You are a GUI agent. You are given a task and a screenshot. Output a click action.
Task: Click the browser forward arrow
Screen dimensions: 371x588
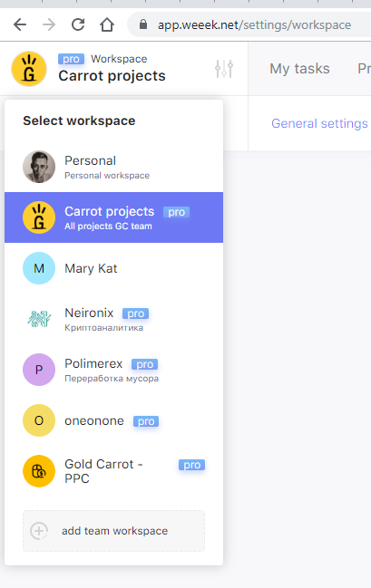point(49,25)
